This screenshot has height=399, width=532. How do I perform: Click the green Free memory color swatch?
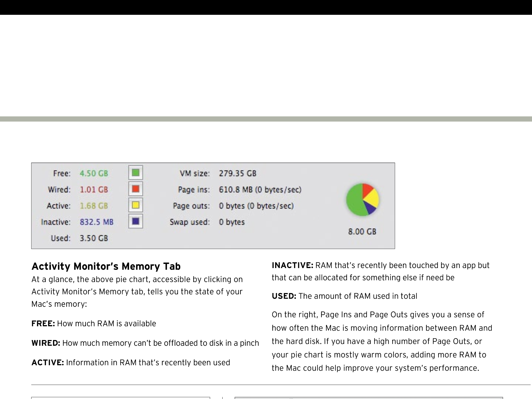pos(136,172)
